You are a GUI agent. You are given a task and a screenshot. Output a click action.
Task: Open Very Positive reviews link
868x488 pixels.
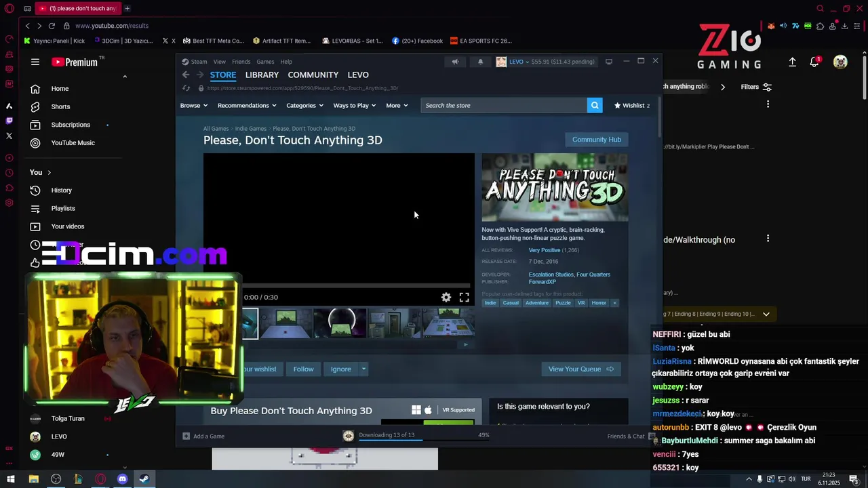[545, 250]
